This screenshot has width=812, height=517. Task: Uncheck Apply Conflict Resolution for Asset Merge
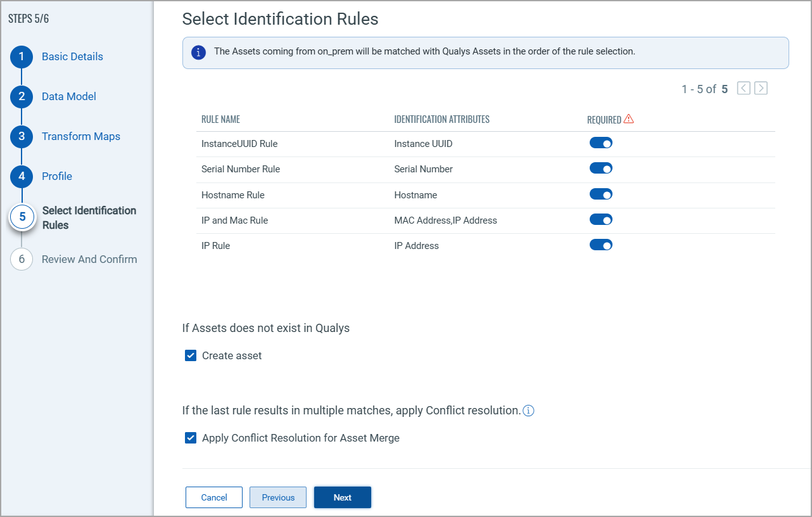click(x=190, y=438)
